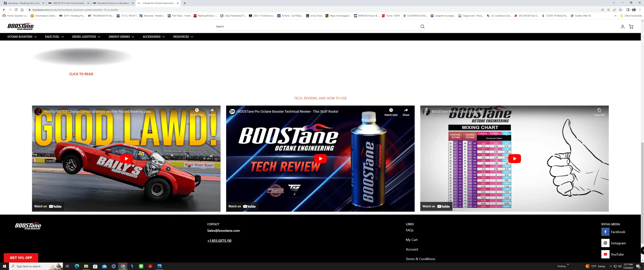Click the Chrome profile avatar
644x270 pixels.
pos(634,10)
